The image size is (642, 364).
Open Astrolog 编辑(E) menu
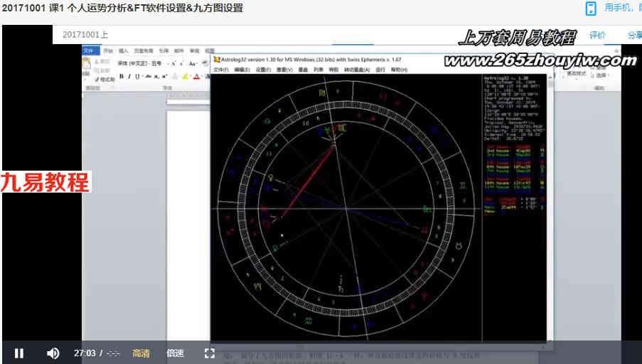(x=242, y=70)
